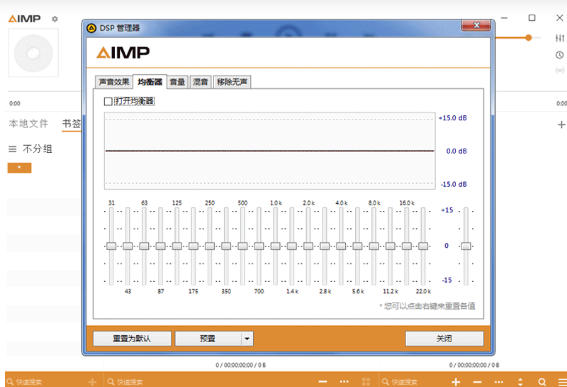The image size is (567, 387).
Task: Click the 1.4k band slider handle
Action: (x=292, y=246)
